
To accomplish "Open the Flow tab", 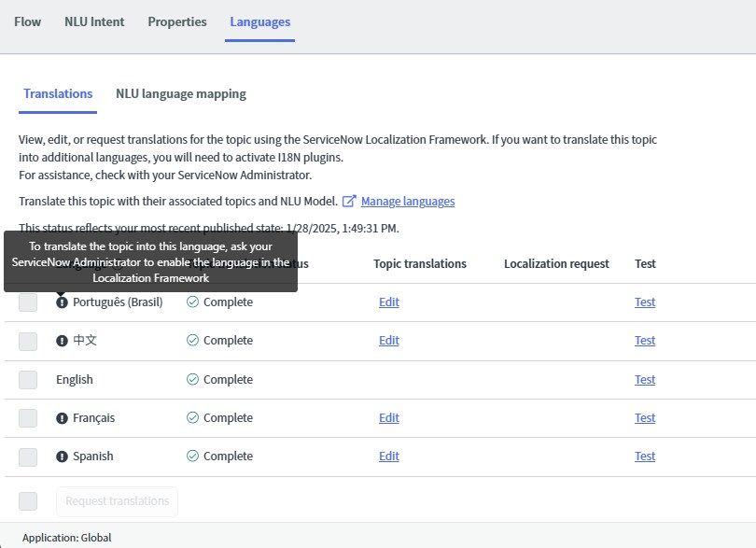I will pos(27,21).
